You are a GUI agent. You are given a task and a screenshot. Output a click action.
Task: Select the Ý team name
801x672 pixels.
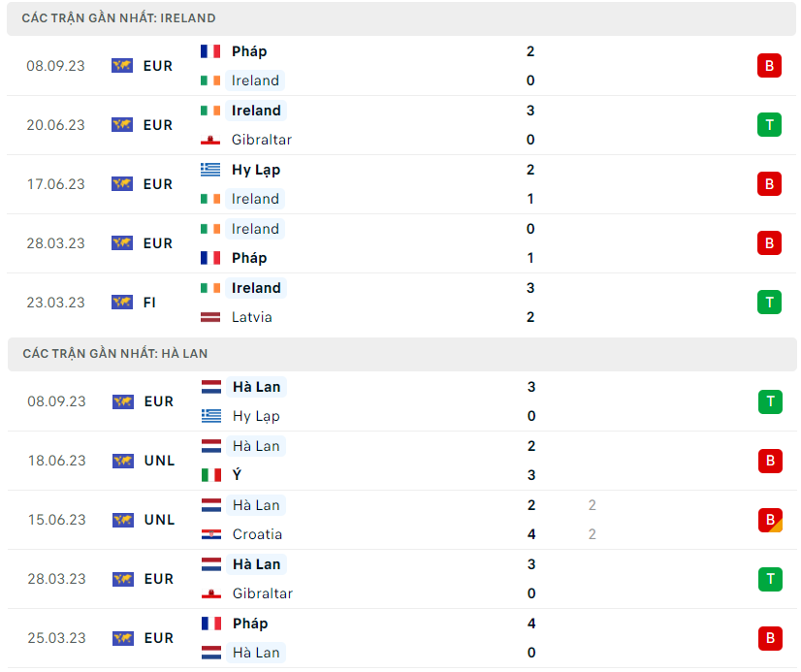click(x=238, y=475)
